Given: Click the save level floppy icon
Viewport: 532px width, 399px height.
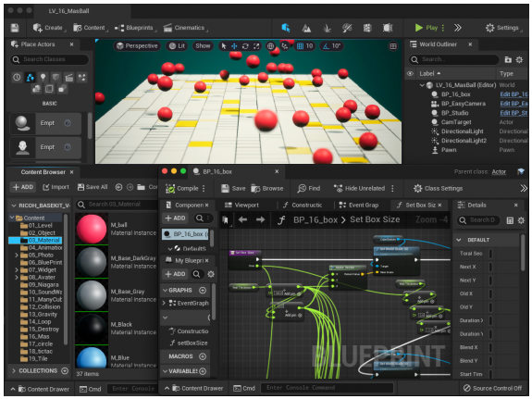Looking at the screenshot, I should 15,28.
